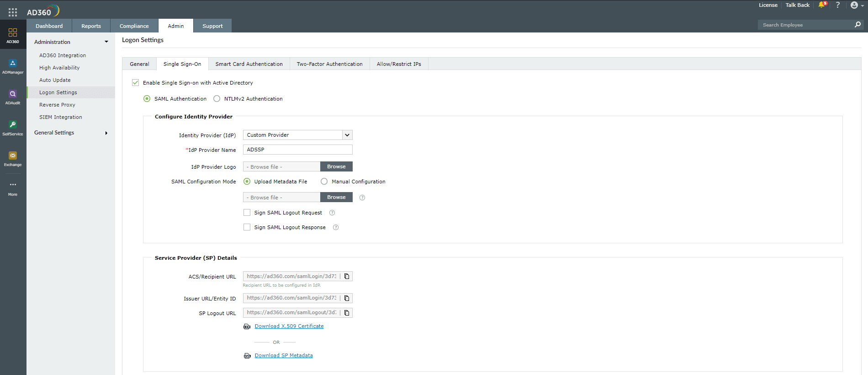Enable Sign SAML Logout Response checkbox
The image size is (868, 375).
coord(247,227)
